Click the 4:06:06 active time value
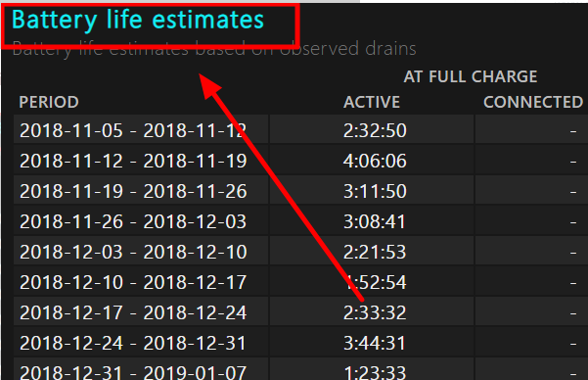 [375, 161]
